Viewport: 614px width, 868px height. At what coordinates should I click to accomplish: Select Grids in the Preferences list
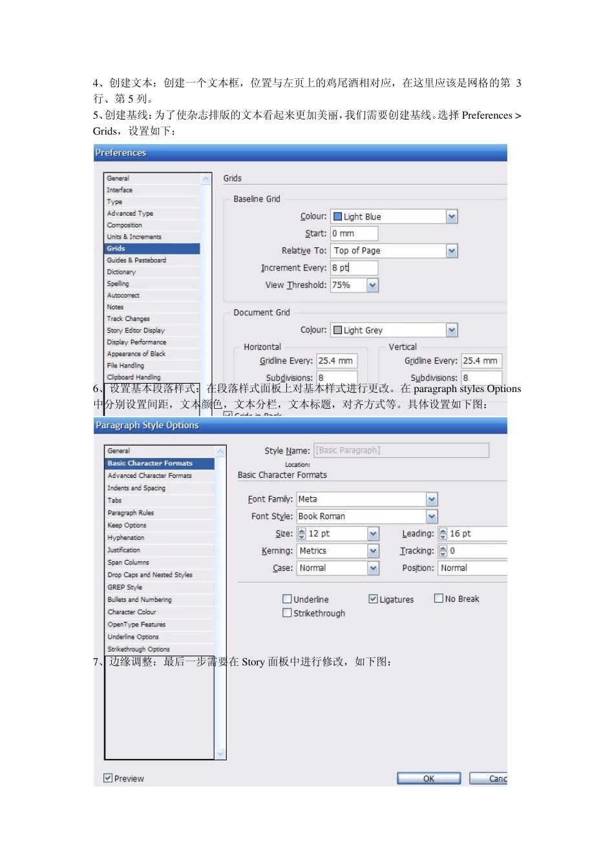tap(152, 249)
